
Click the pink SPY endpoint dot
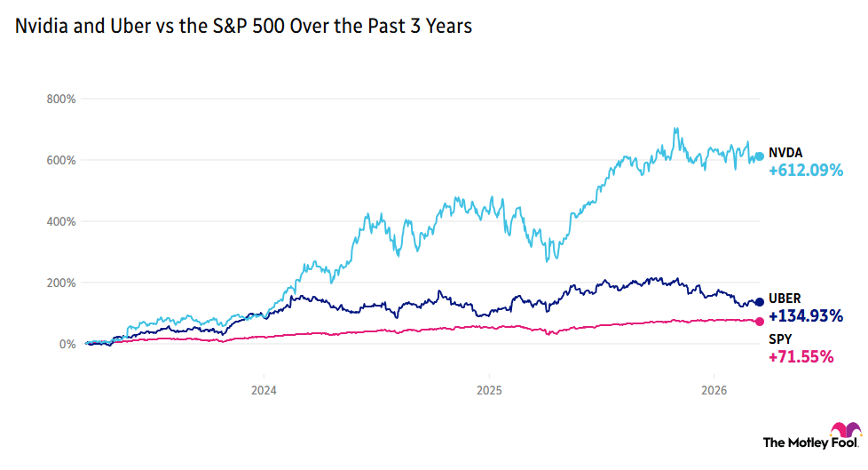click(759, 322)
